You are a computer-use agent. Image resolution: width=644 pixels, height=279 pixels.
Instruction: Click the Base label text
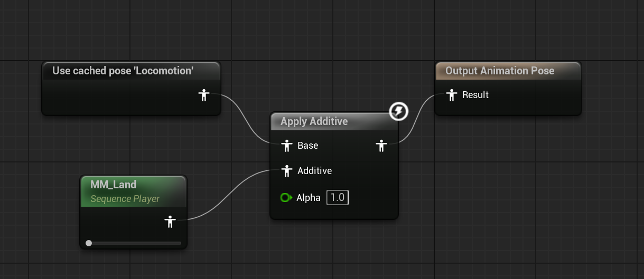click(308, 146)
